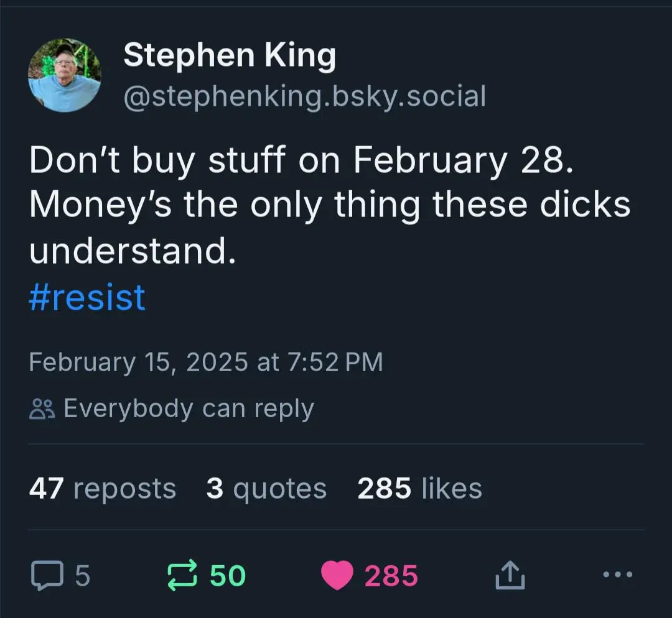
Task: View the 3 quotes list
Action: [x=266, y=488]
